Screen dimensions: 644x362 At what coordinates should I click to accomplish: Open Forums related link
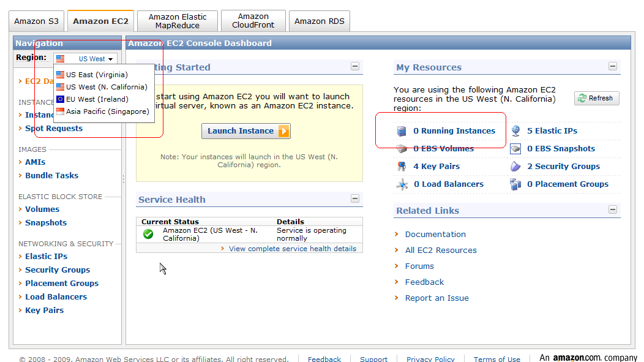419,266
